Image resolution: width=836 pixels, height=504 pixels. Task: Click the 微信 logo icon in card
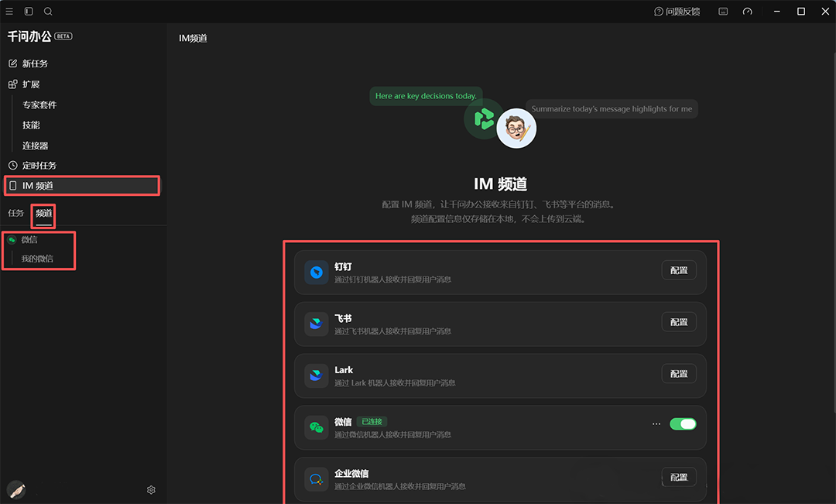click(316, 427)
